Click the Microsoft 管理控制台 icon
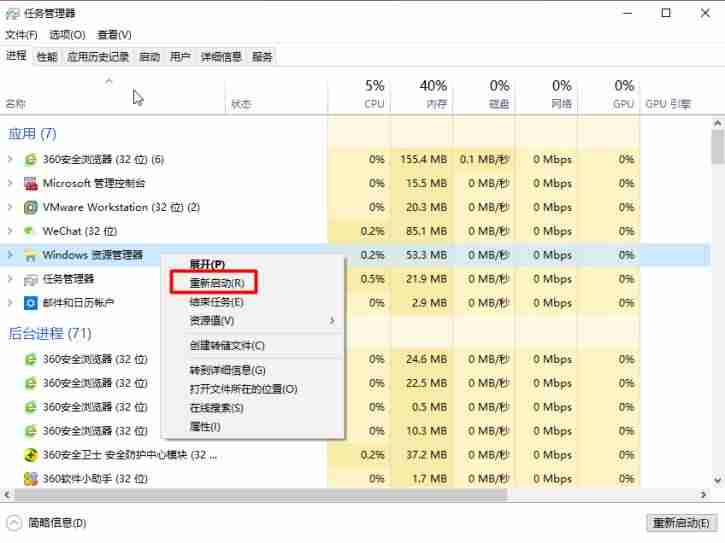 tap(31, 184)
